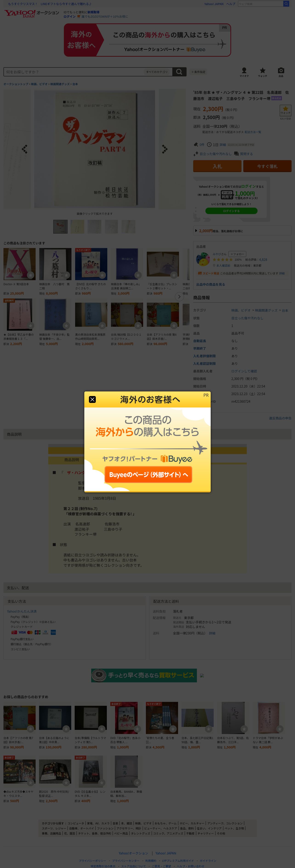Toggle watch star on 八つ墓村 script
Viewport: 295px width, 868px height.
(66, 275)
